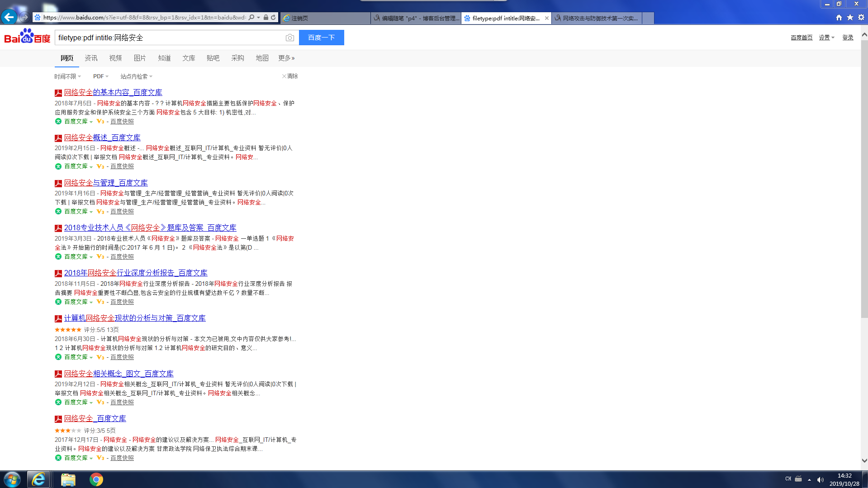Screen dimensions: 868x488
Task: Open 更多» for more categories
Action: (286, 58)
